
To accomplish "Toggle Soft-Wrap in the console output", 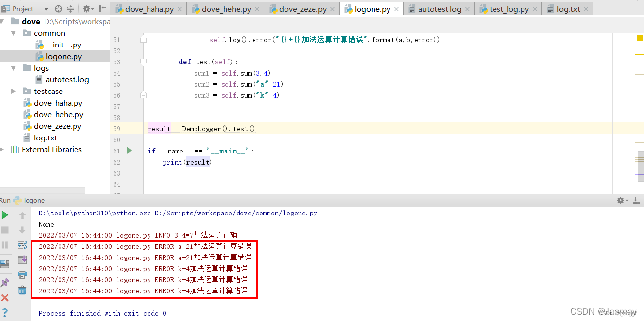I will [x=22, y=245].
